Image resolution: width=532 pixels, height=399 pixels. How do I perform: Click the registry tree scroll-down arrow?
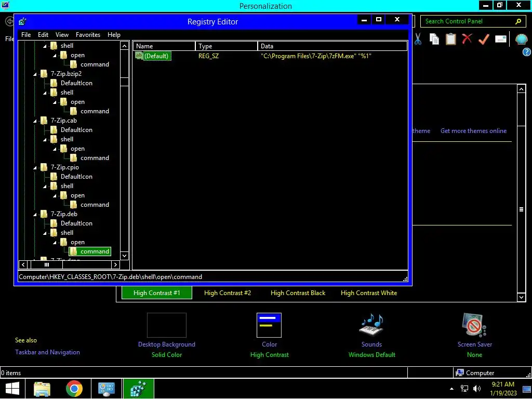[x=125, y=256]
